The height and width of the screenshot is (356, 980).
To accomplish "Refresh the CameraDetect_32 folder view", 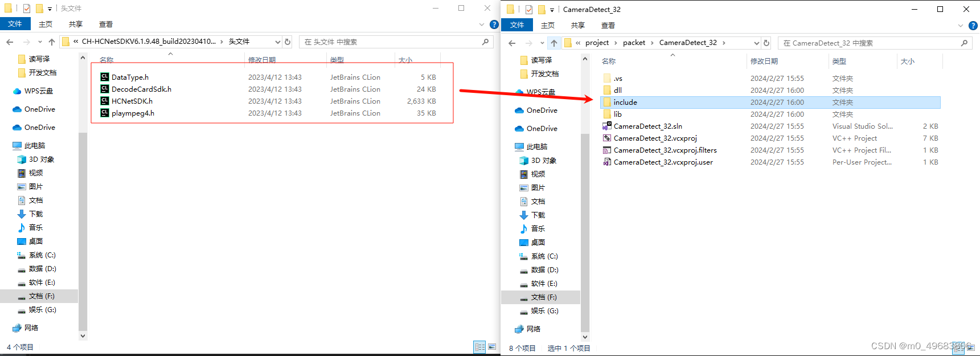I will [x=766, y=43].
